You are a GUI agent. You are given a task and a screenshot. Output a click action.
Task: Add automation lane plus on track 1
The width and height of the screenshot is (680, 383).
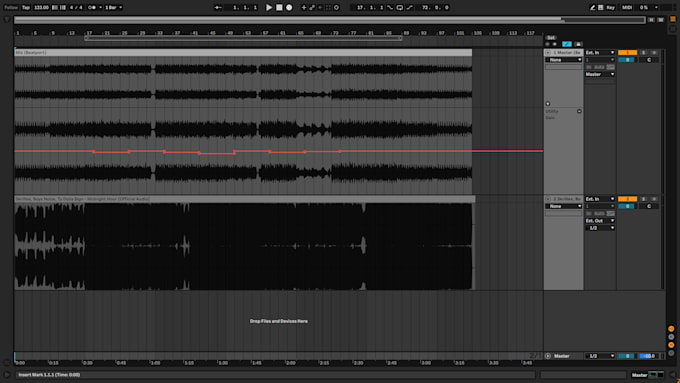tap(548, 104)
